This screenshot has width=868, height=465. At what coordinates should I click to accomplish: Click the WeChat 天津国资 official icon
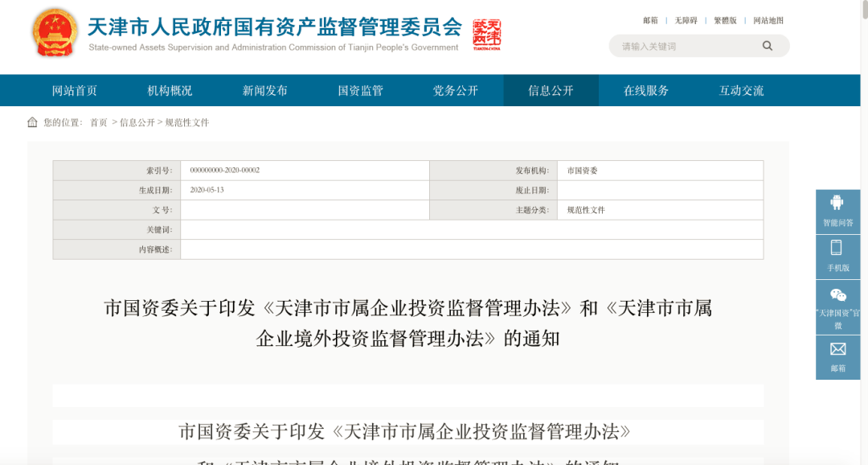837,295
